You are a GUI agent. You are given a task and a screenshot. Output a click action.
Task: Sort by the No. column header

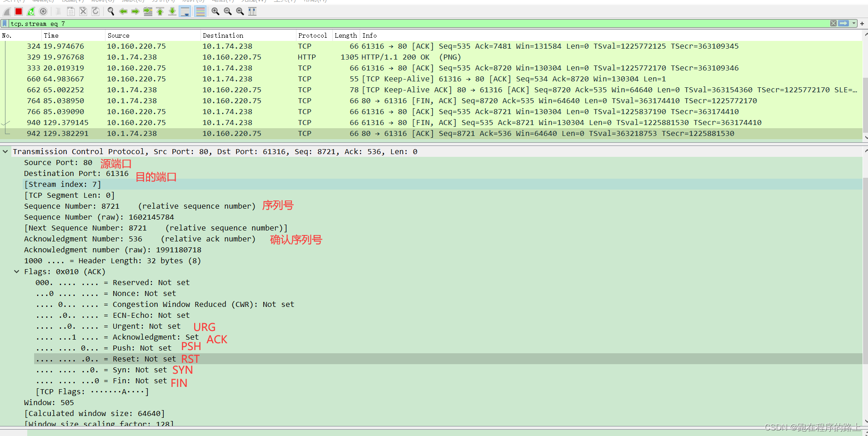20,35
